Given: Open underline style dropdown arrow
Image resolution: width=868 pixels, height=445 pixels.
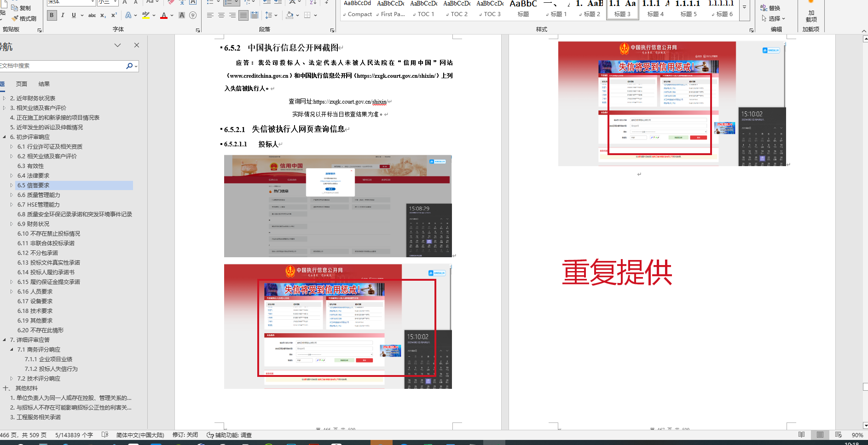Looking at the screenshot, I should coord(82,15).
